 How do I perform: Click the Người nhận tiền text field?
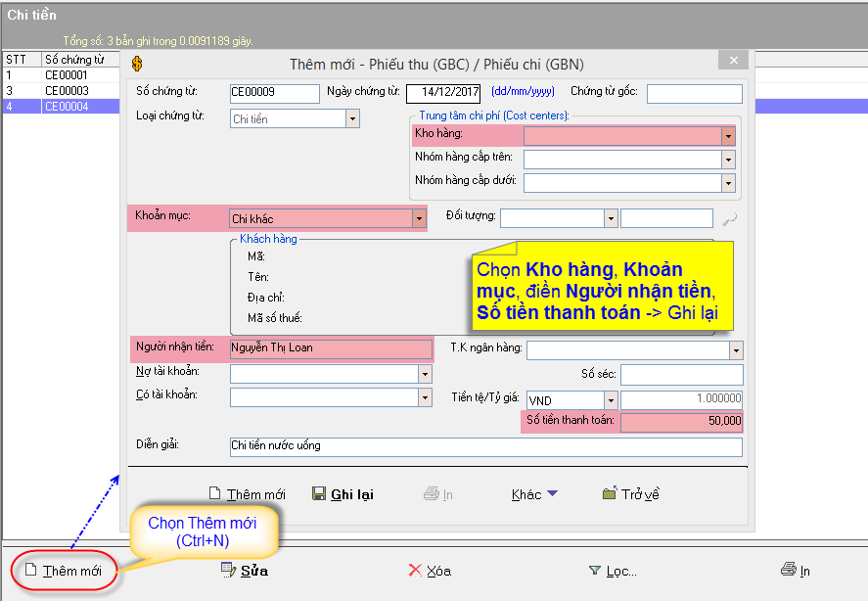pos(330,347)
